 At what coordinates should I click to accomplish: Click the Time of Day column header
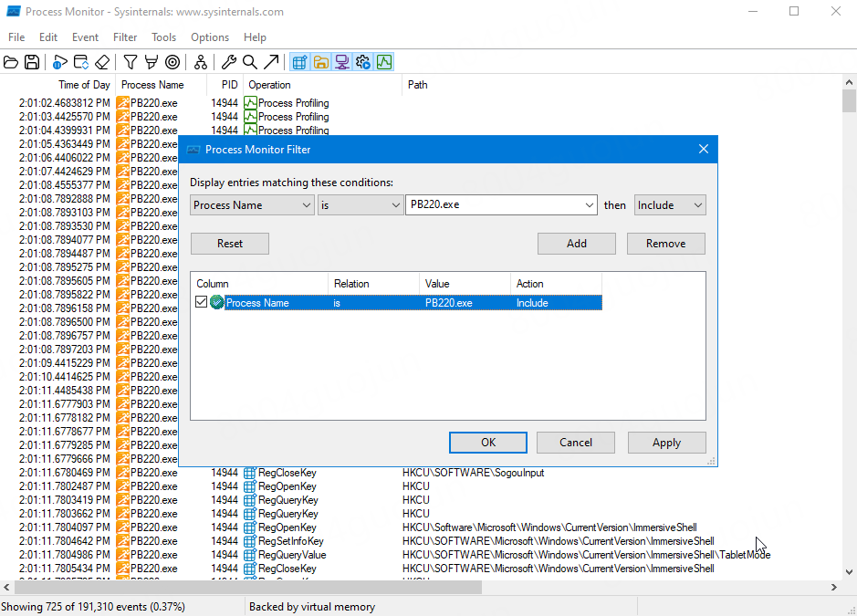pos(84,85)
